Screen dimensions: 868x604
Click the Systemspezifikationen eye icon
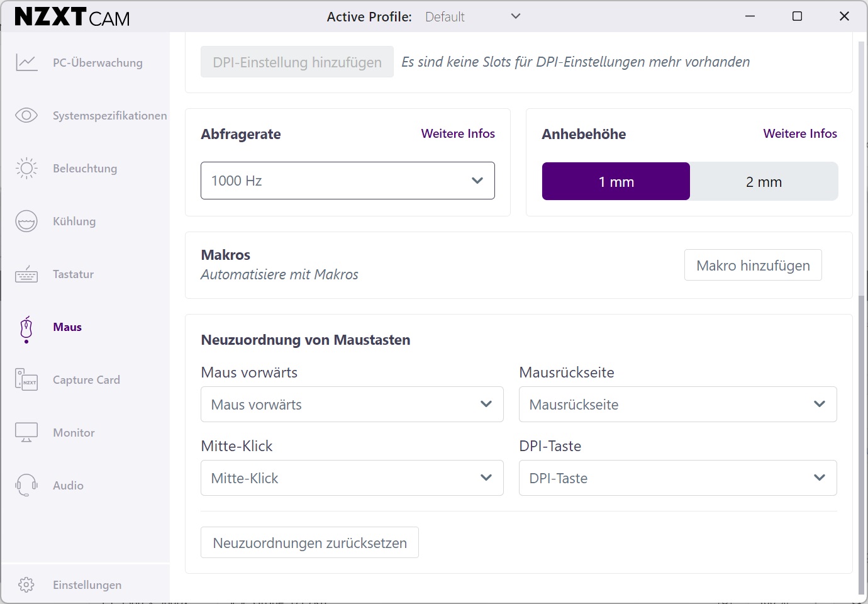tap(26, 115)
